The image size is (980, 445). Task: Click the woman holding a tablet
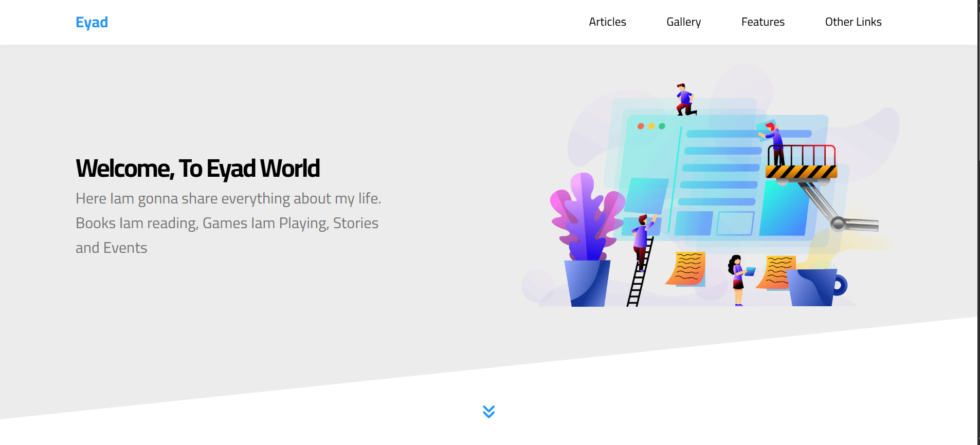click(738, 279)
